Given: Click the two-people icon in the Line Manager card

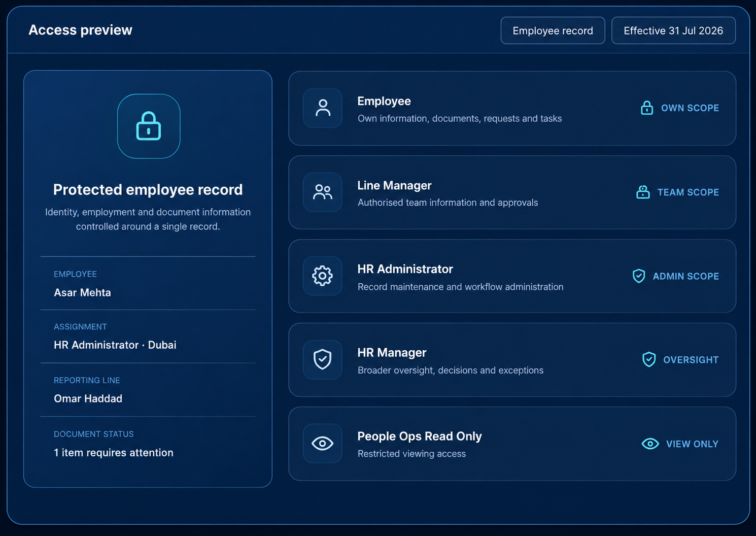Looking at the screenshot, I should [323, 192].
